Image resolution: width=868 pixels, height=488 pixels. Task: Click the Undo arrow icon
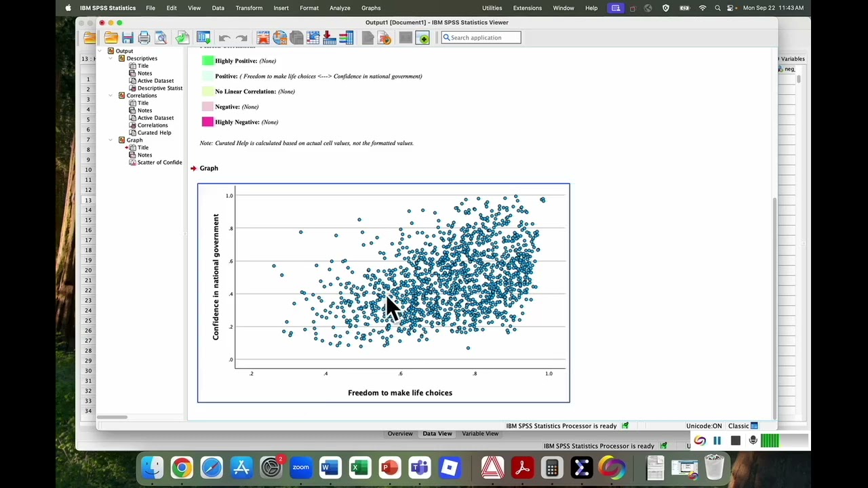224,38
